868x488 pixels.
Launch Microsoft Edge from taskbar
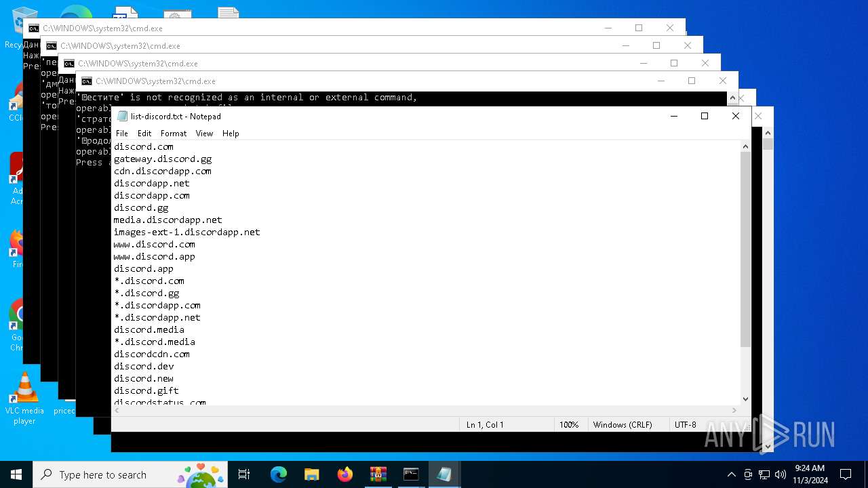click(279, 474)
